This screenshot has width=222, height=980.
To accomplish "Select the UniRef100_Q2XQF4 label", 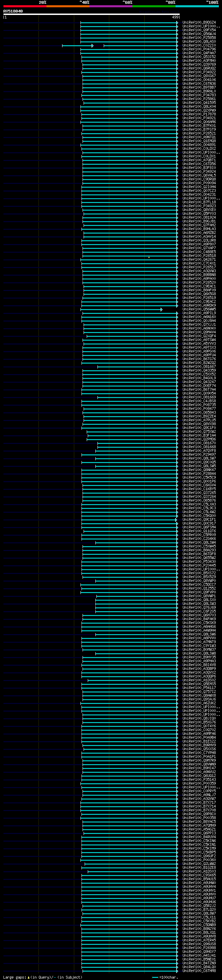I will 199,336.
